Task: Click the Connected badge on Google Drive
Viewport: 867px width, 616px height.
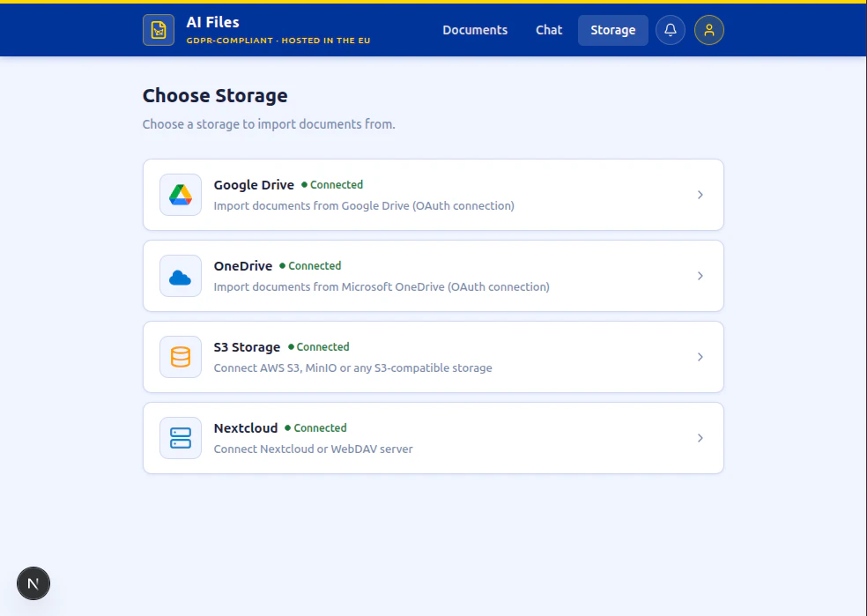Action: [335, 184]
